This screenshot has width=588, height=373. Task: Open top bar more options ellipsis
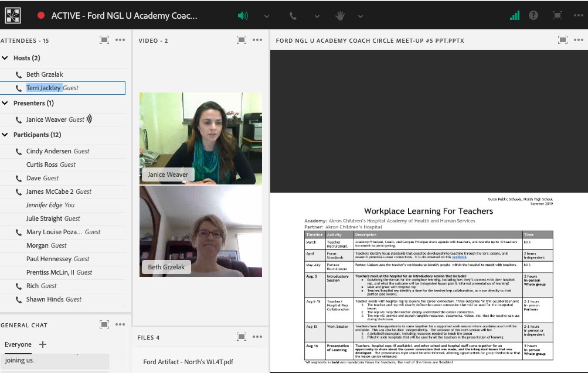pos(578,15)
